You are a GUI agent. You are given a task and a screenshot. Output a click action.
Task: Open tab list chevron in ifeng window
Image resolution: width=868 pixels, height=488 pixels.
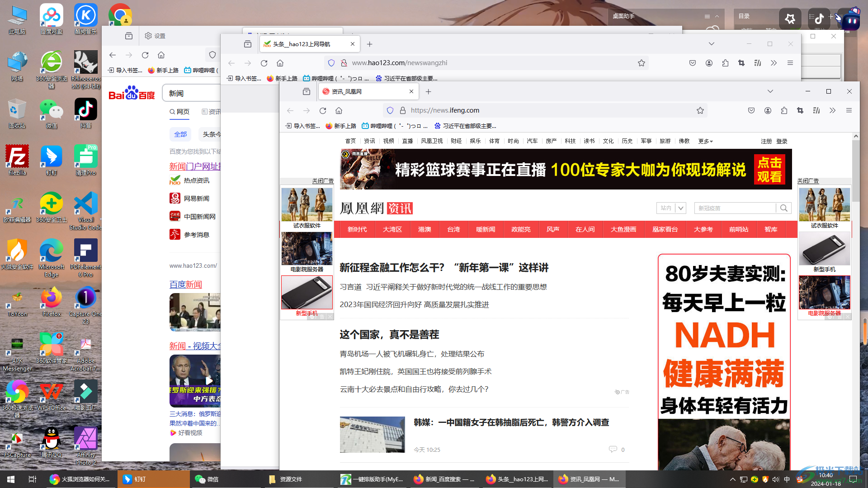coord(770,91)
